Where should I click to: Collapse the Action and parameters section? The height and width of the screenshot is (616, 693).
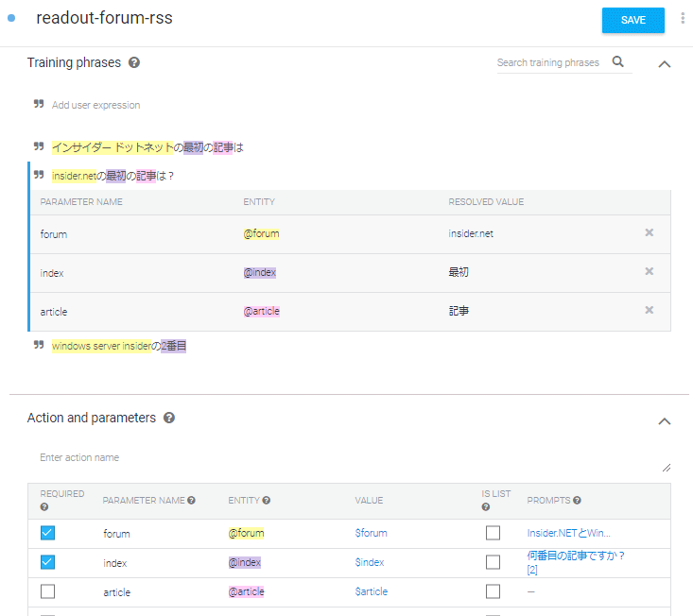pos(665,421)
